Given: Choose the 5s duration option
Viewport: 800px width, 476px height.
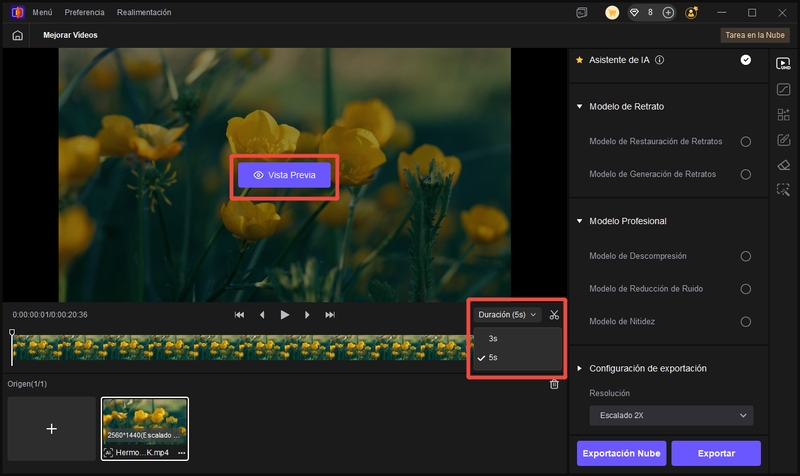Looking at the screenshot, I should click(x=518, y=358).
